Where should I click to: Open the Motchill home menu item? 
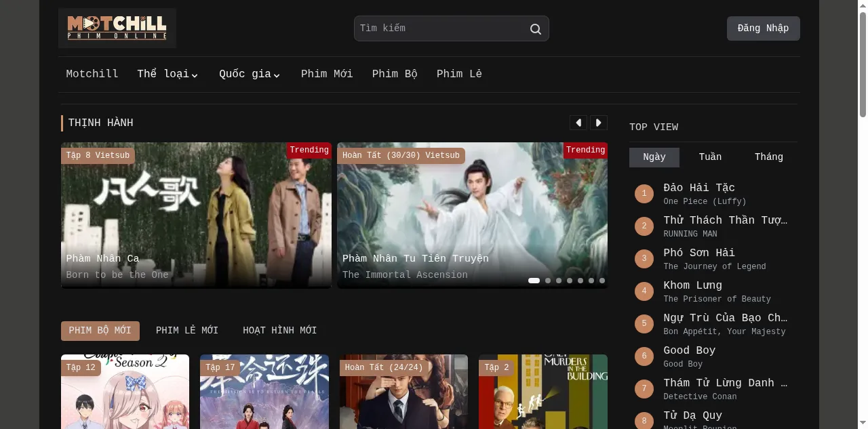click(x=92, y=74)
